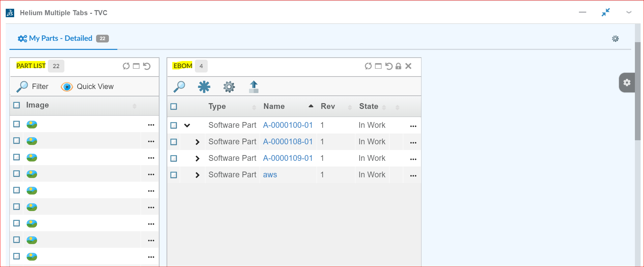Expand the aws software part row
Viewport: 644px width, 267px height.
point(197,175)
